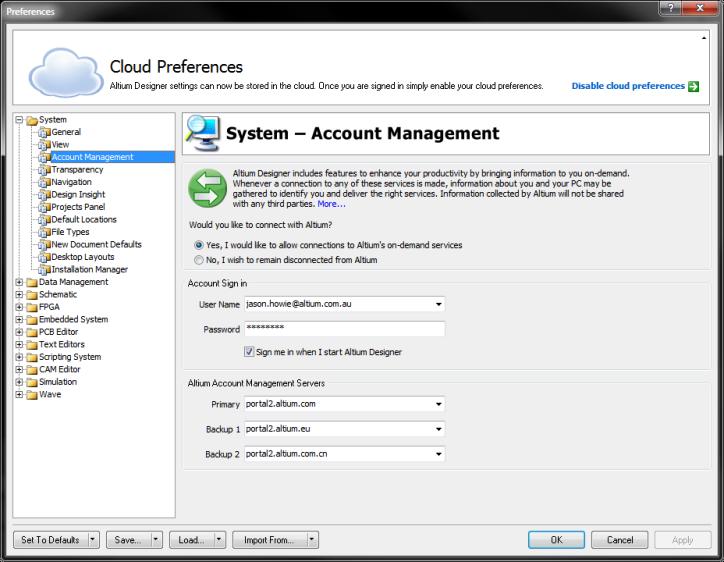The image size is (724, 562).
Task: Expand the Data Management tree node
Action: pyautogui.click(x=19, y=282)
